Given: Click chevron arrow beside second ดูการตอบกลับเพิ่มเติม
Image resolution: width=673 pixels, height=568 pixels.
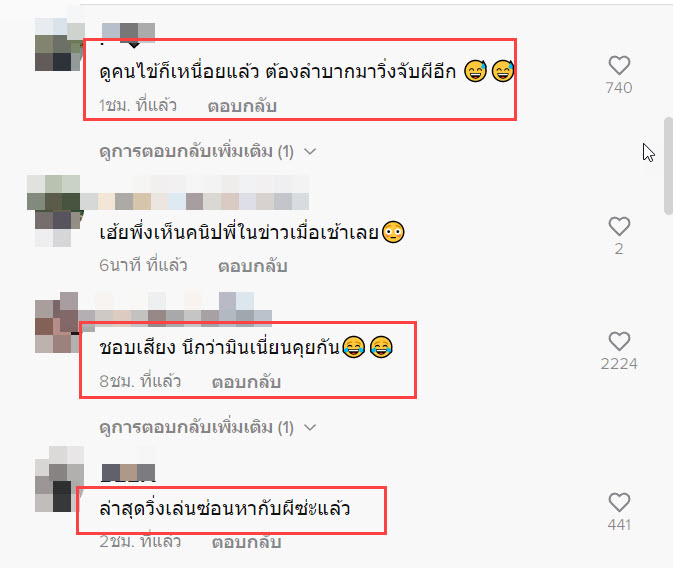Looking at the screenshot, I should (310, 427).
